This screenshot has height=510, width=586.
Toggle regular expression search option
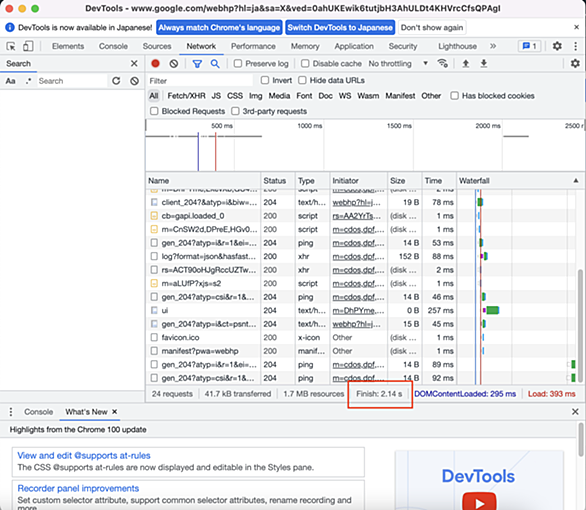(x=28, y=81)
